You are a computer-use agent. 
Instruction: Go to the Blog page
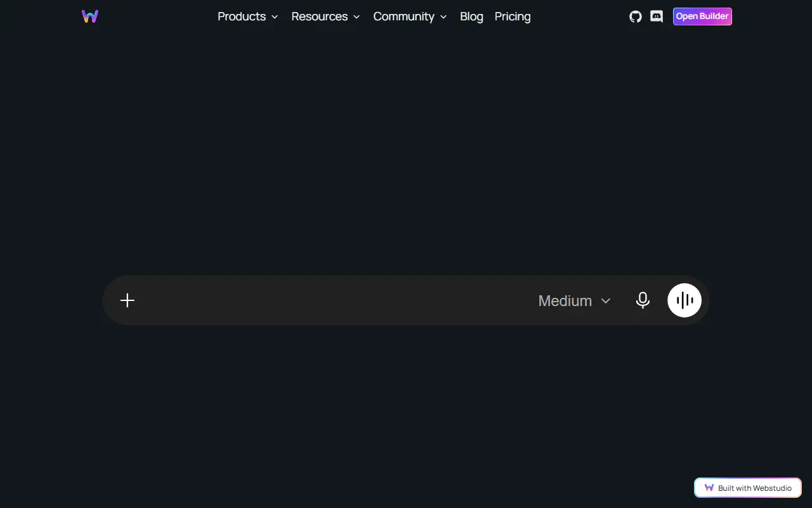471,17
